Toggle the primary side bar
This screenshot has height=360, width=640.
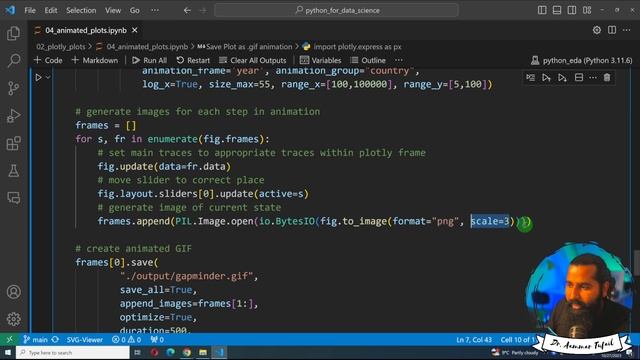pos(542,10)
